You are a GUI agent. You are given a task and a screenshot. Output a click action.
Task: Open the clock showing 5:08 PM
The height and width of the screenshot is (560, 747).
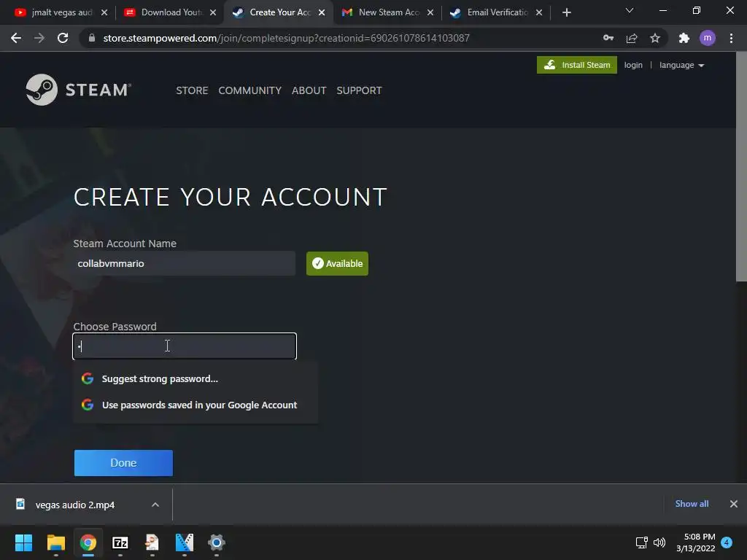695,542
